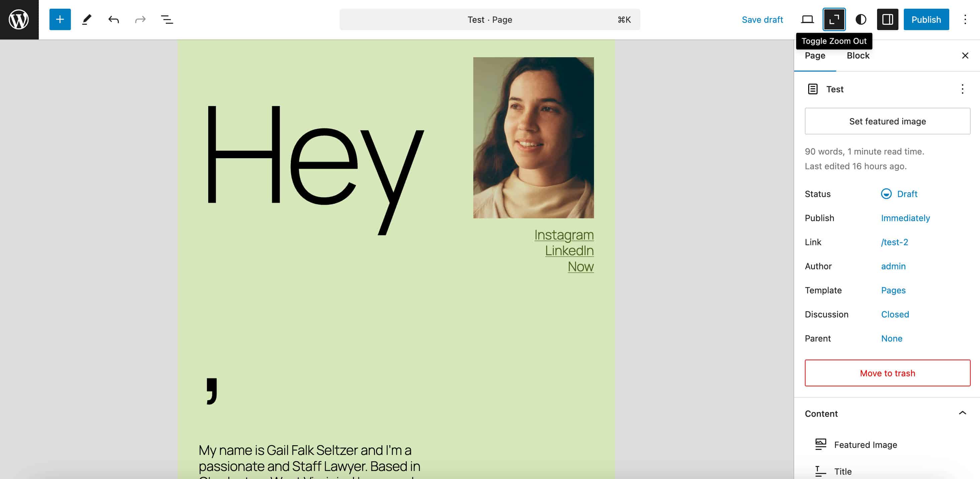The width and height of the screenshot is (980, 479).
Task: Click the Set featured image button
Action: pyautogui.click(x=887, y=121)
